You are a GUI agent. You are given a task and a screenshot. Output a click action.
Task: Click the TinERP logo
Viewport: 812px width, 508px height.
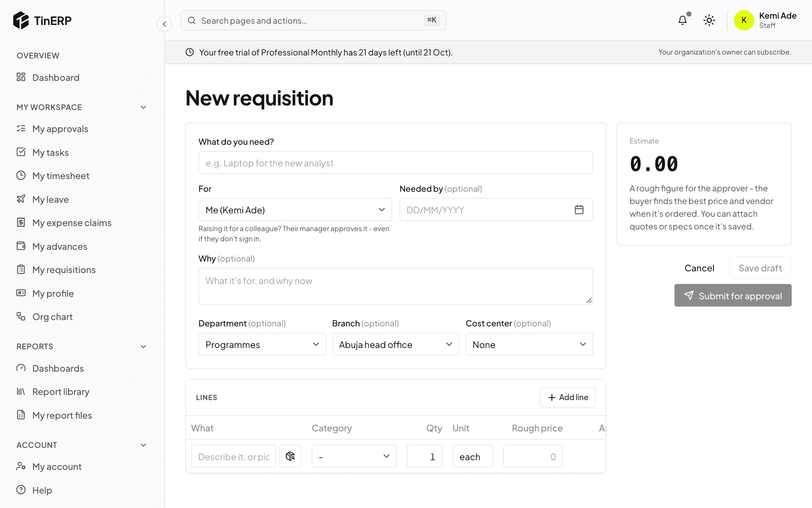point(42,20)
